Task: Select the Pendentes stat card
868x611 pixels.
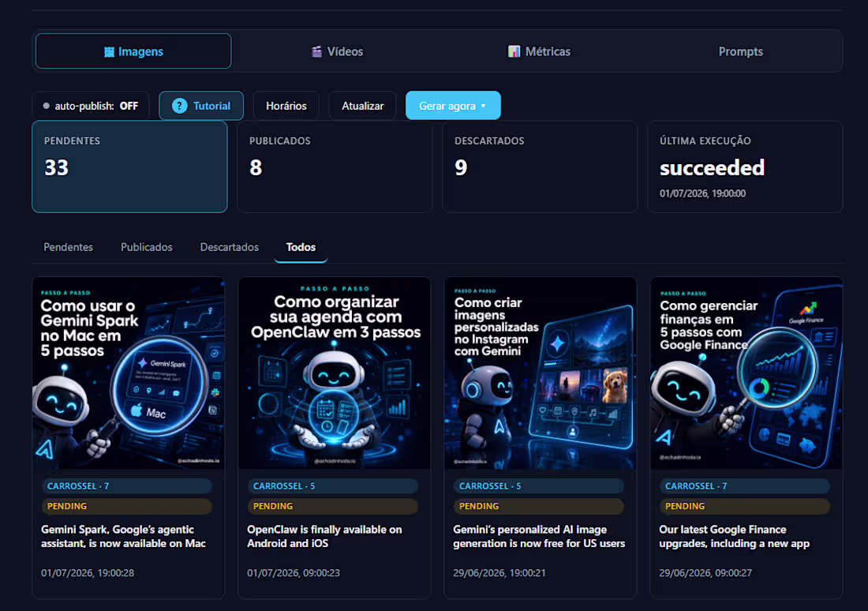Action: [129, 167]
